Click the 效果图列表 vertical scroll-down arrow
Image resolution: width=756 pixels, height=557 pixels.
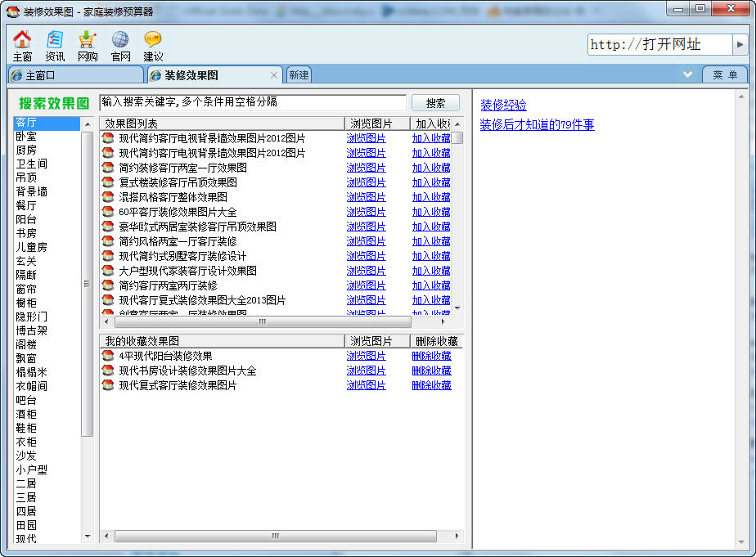pos(458,308)
